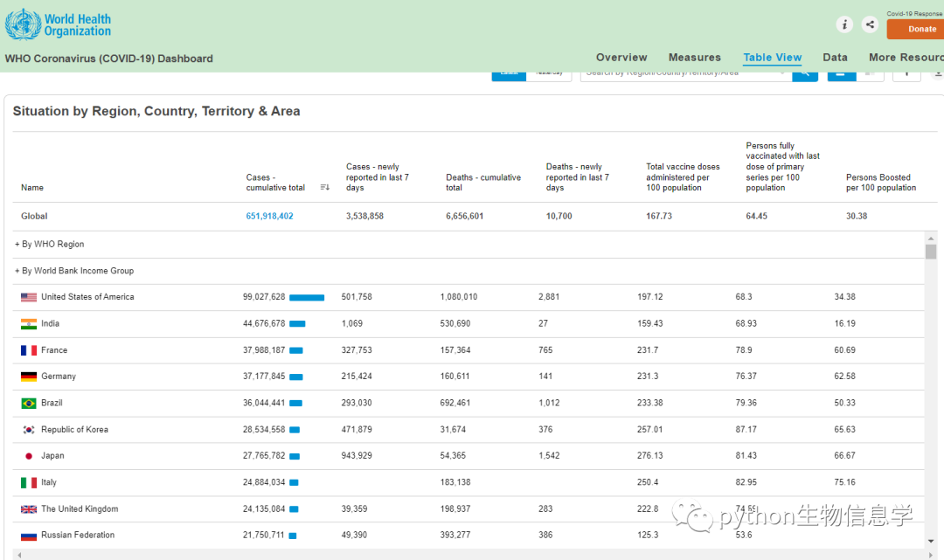Sort by Cases newly reported column header

click(x=378, y=176)
